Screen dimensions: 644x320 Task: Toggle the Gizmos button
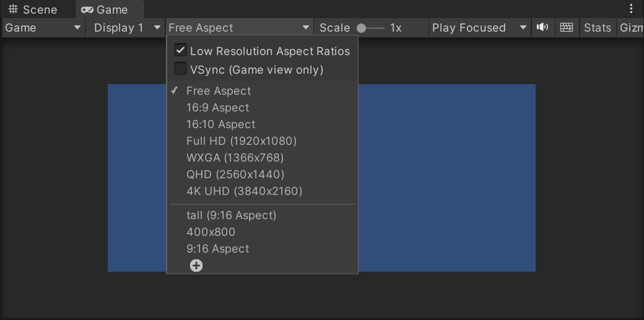630,27
